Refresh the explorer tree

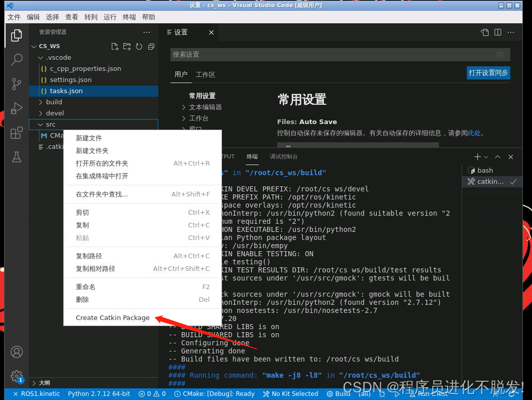pyautogui.click(x=139, y=47)
